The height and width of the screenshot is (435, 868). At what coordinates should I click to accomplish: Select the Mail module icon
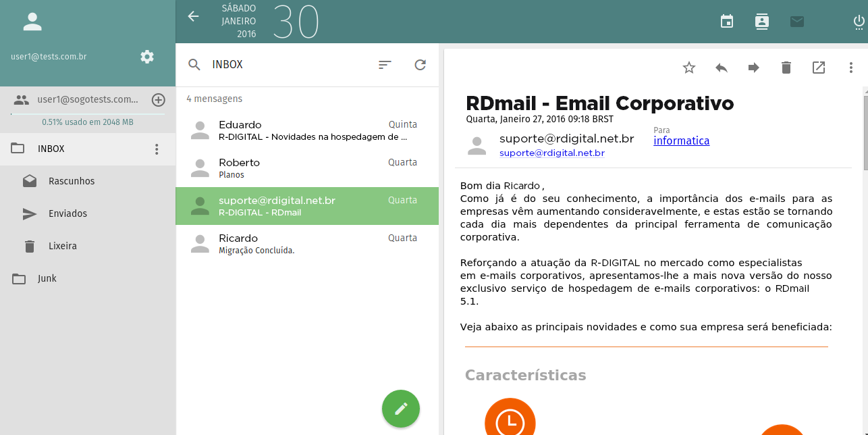pos(797,21)
